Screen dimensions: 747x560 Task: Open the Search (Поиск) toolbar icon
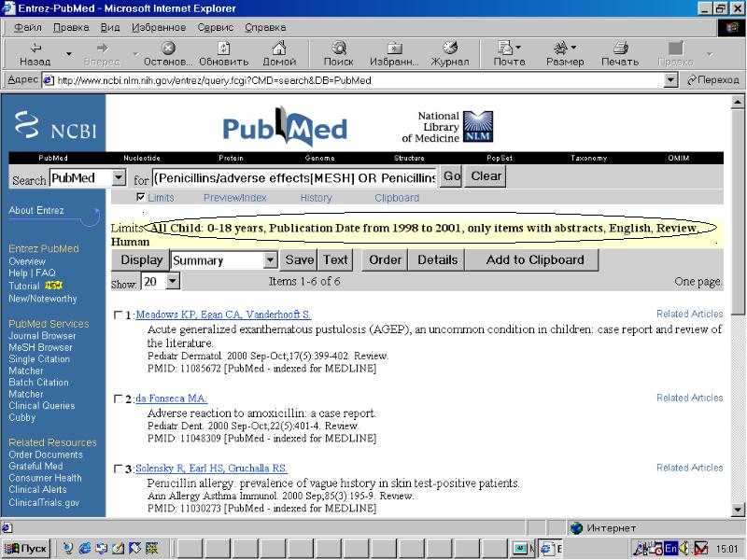pos(339,53)
